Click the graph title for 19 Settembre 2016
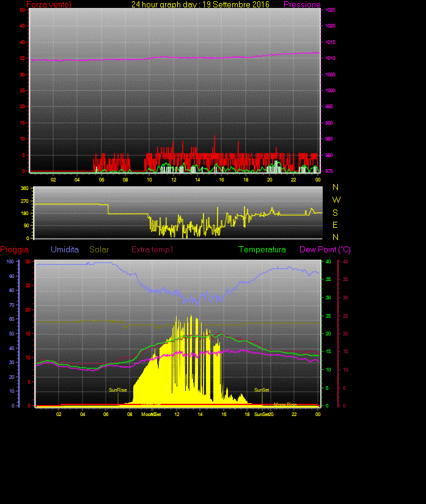This screenshot has width=426, height=504. click(200, 5)
